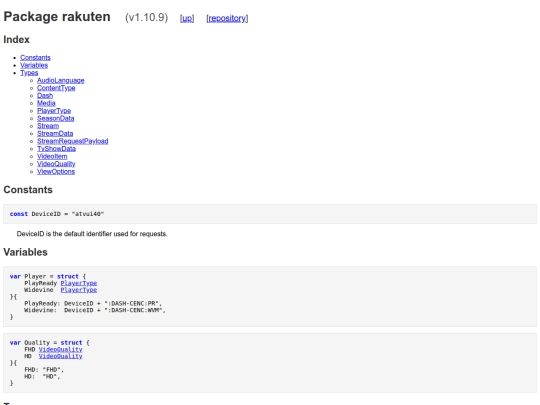Image resolution: width=540 pixels, height=405 pixels.
Task: Click the DASH-CENC:WVM code line
Action: [x=95, y=310]
